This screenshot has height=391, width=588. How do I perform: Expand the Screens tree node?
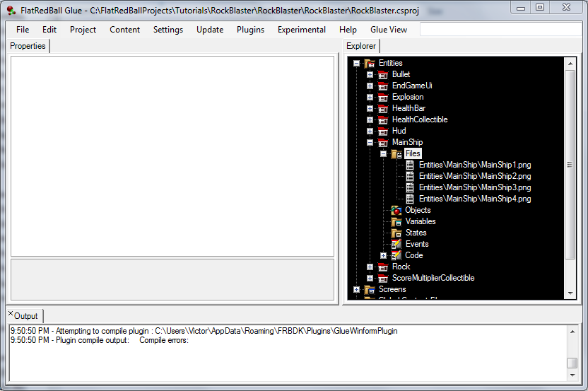(x=357, y=290)
